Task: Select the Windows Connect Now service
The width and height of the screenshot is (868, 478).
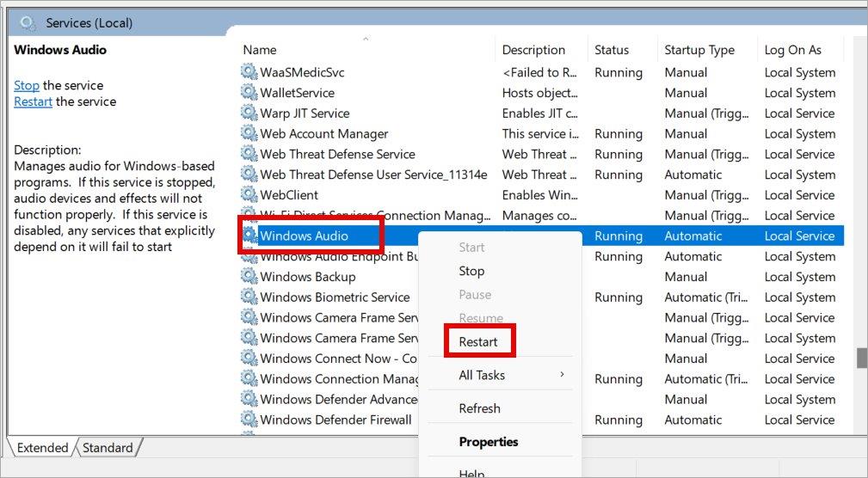Action: [338, 359]
